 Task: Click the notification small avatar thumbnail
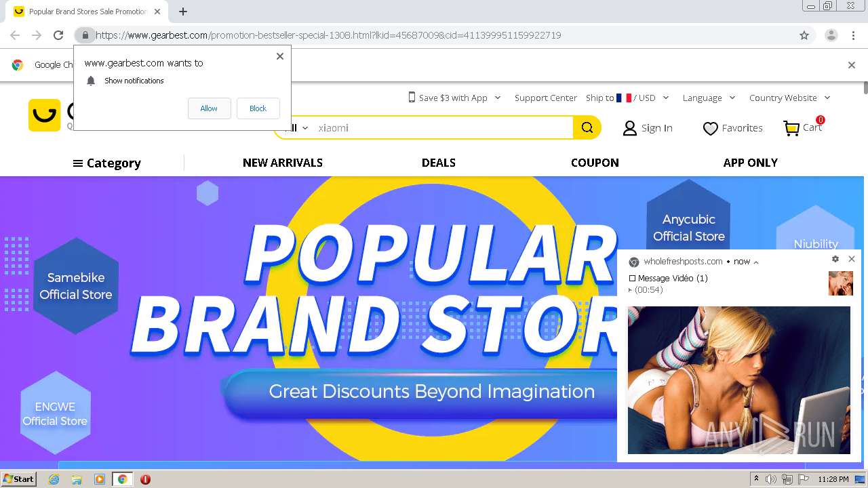(841, 283)
